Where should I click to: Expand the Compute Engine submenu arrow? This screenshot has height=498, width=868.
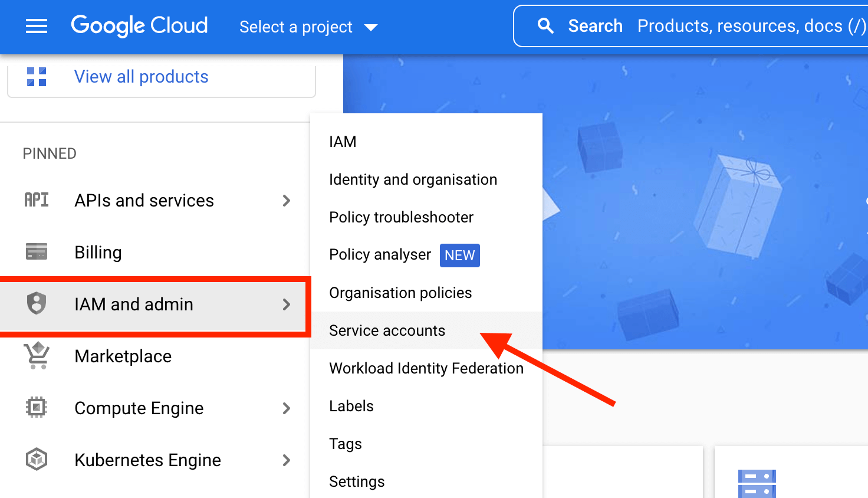pos(287,408)
